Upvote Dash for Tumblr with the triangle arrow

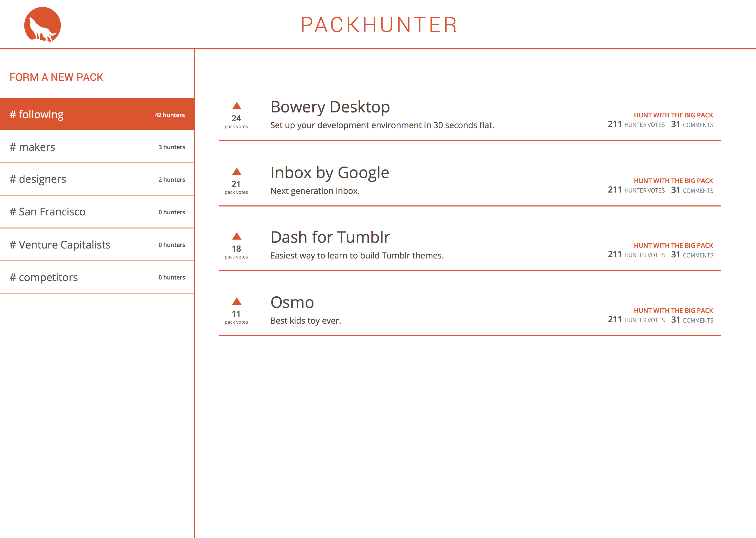[x=236, y=236]
